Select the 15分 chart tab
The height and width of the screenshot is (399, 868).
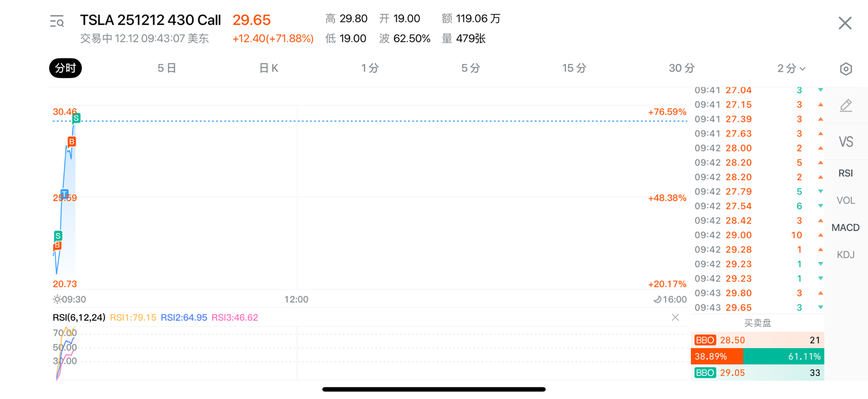pos(574,68)
